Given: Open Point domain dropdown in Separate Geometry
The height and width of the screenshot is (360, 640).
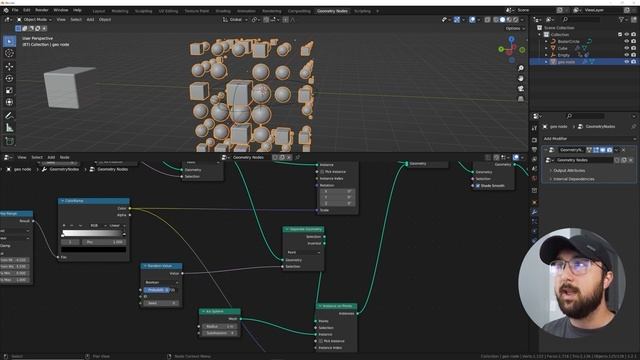Looking at the screenshot, I should click(304, 253).
